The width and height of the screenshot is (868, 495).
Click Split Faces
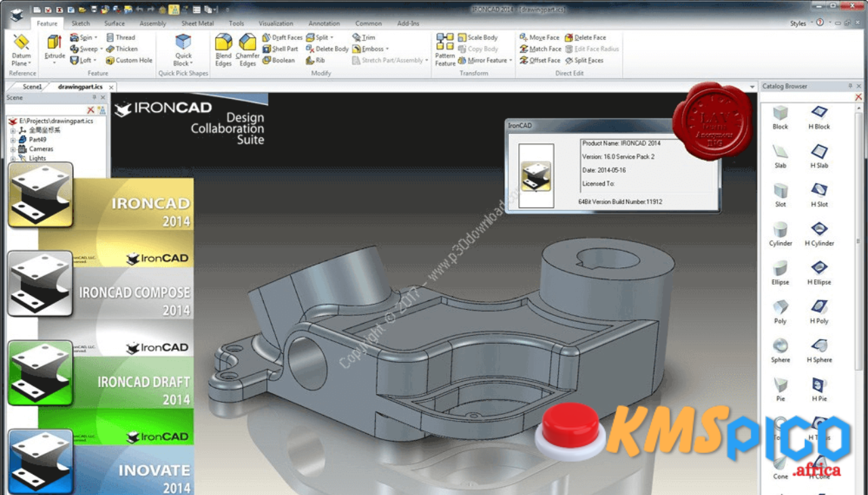[x=585, y=60]
